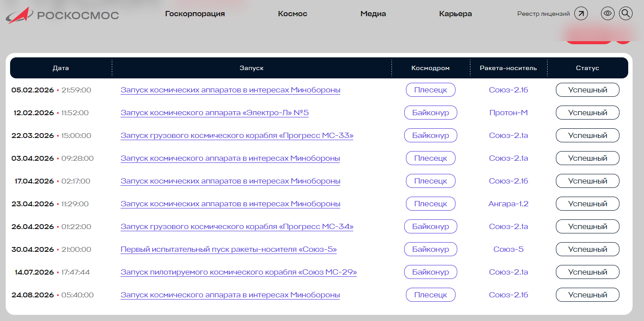Click the Космодром column header
Image resolution: width=644 pixels, height=321 pixels.
point(431,68)
